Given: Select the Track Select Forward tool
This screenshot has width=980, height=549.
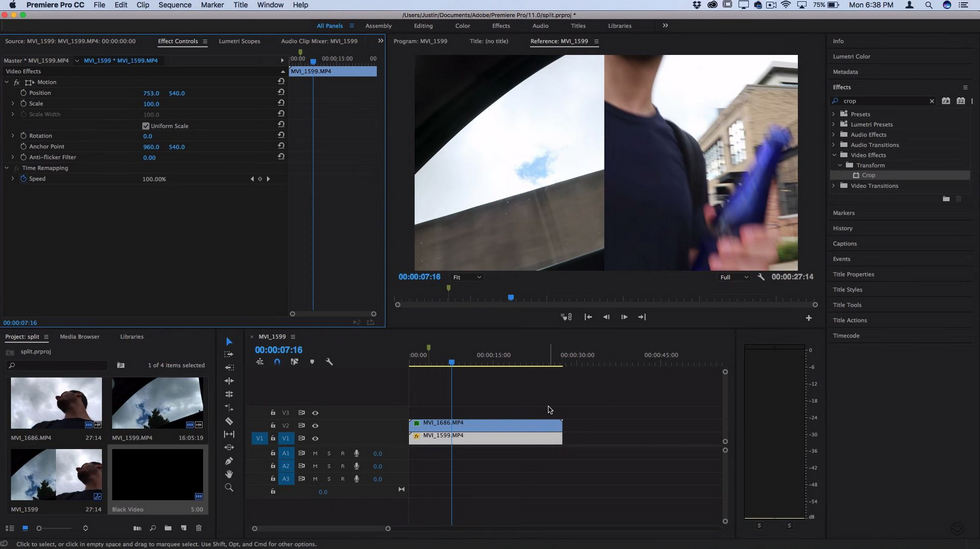Looking at the screenshot, I should (x=229, y=355).
